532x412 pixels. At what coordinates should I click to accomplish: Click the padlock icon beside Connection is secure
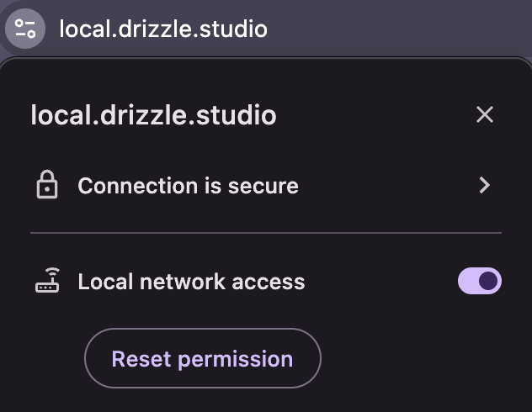47,185
